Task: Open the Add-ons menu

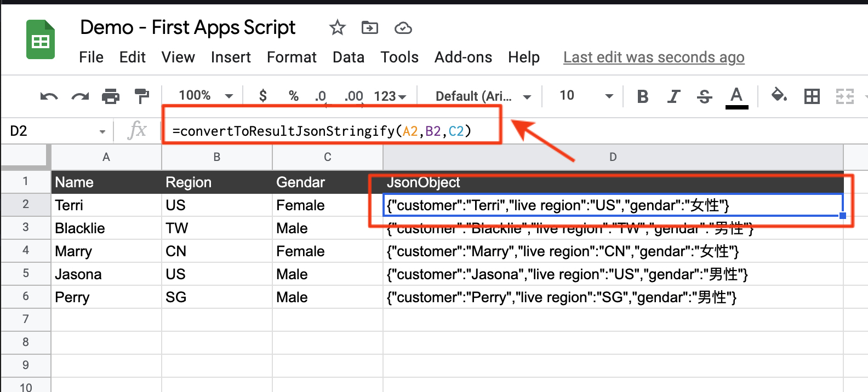Action: click(x=463, y=57)
